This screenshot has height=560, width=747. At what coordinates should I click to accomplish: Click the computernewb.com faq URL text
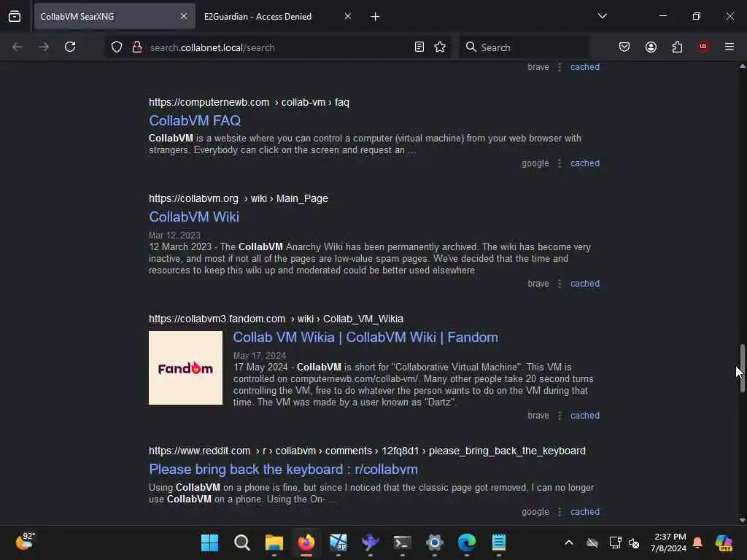(249, 102)
